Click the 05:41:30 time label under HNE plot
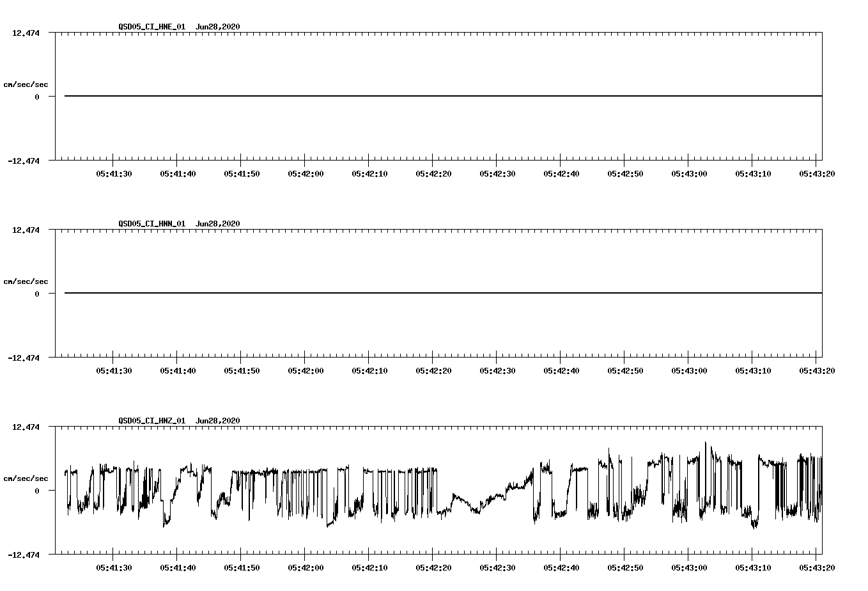The image size is (868, 591). 114,173
